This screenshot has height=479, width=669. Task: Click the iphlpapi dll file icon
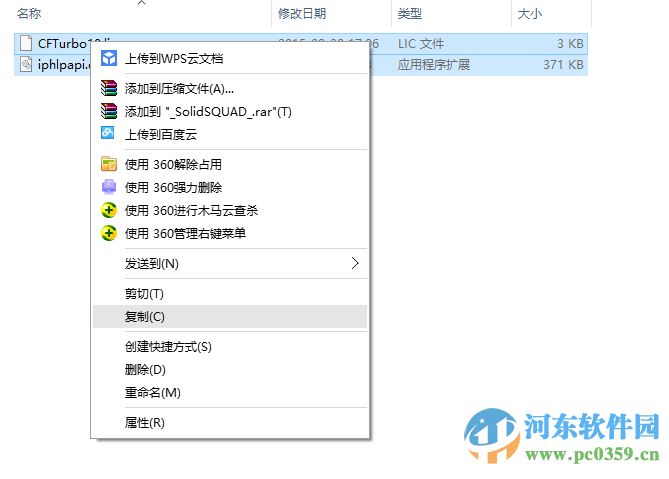26,65
